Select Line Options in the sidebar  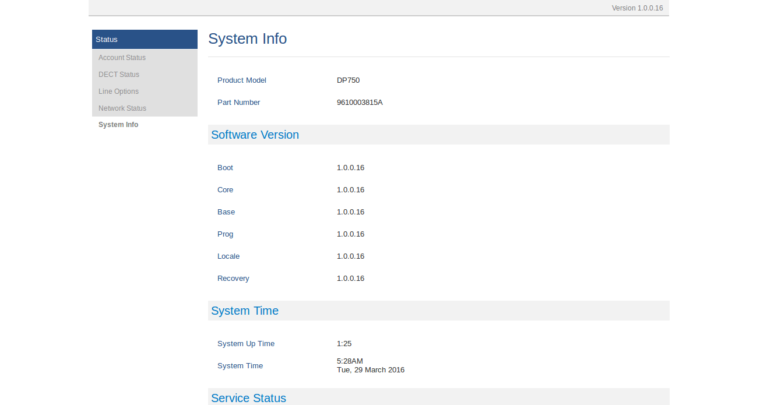[x=118, y=91]
